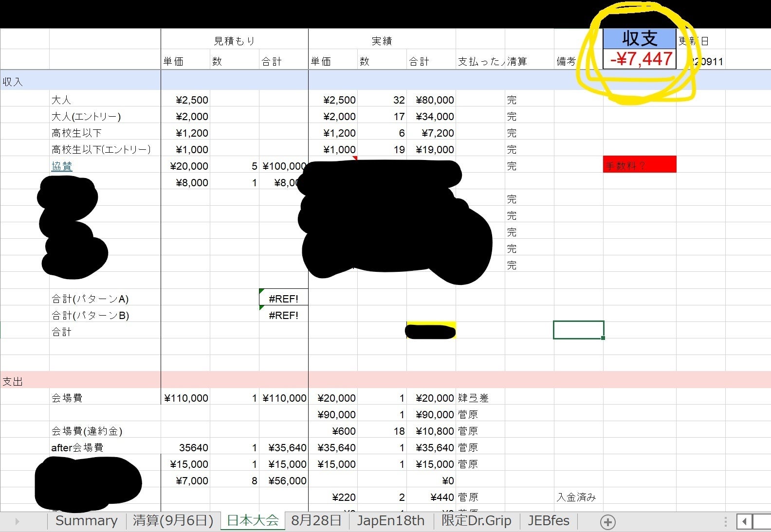Switch to the Summary sheet tab
771x532 pixels.
point(86,521)
